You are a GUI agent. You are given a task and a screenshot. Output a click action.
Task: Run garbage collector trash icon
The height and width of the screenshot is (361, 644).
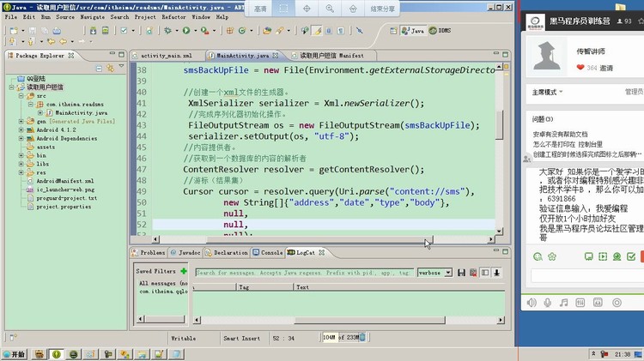[362, 337]
